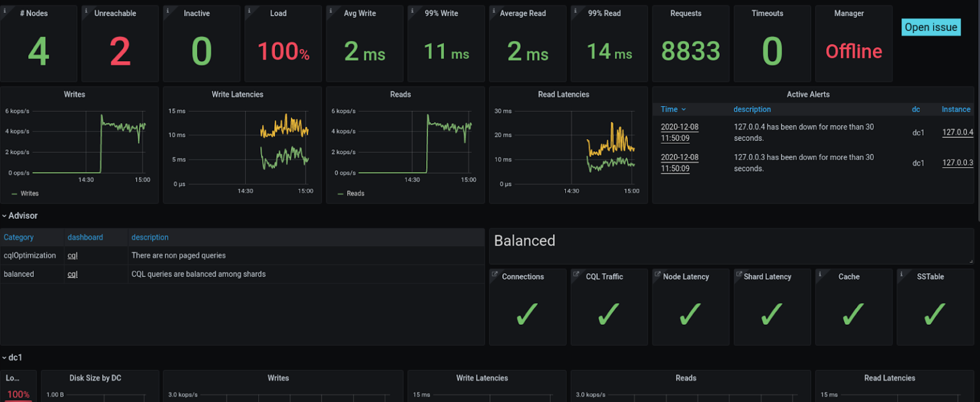Click the info icon on Load panel
This screenshot has height=402, width=980.
[x=249, y=10]
